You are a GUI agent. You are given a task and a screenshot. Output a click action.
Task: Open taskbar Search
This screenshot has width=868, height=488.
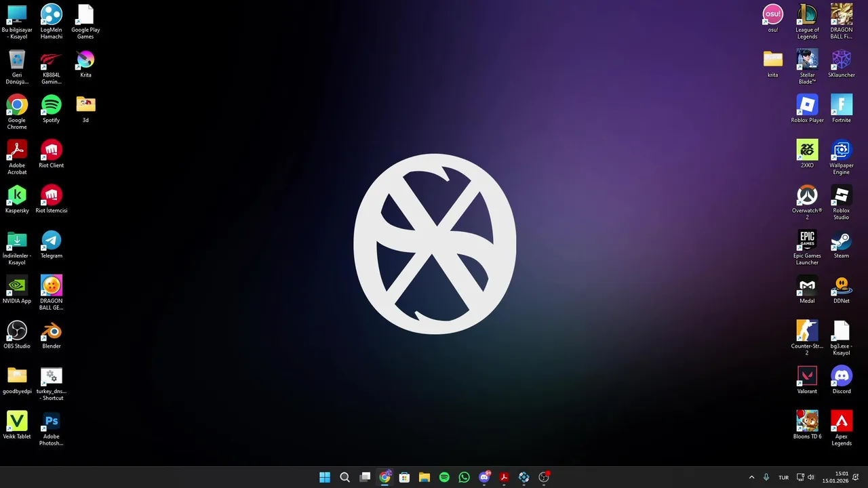pyautogui.click(x=344, y=477)
